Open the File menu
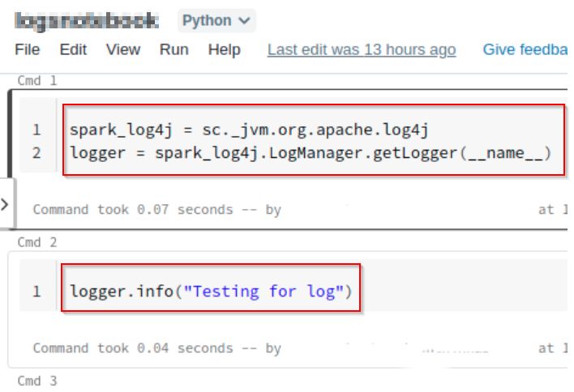 pos(27,49)
